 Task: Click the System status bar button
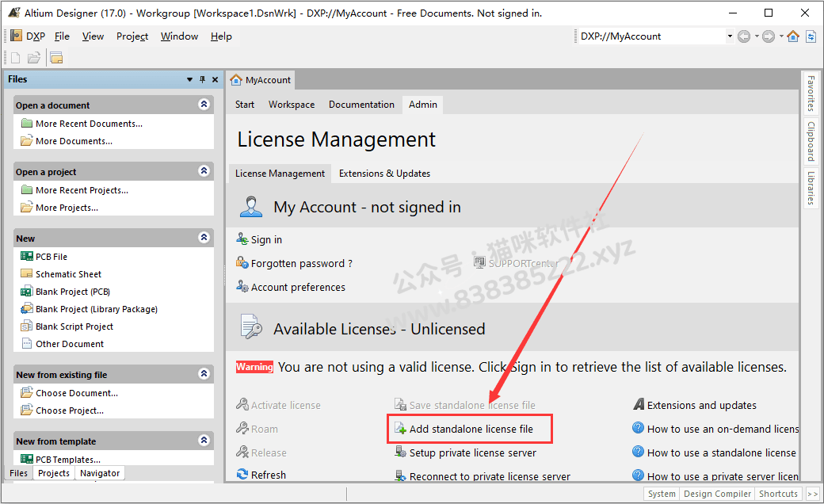[x=662, y=494]
